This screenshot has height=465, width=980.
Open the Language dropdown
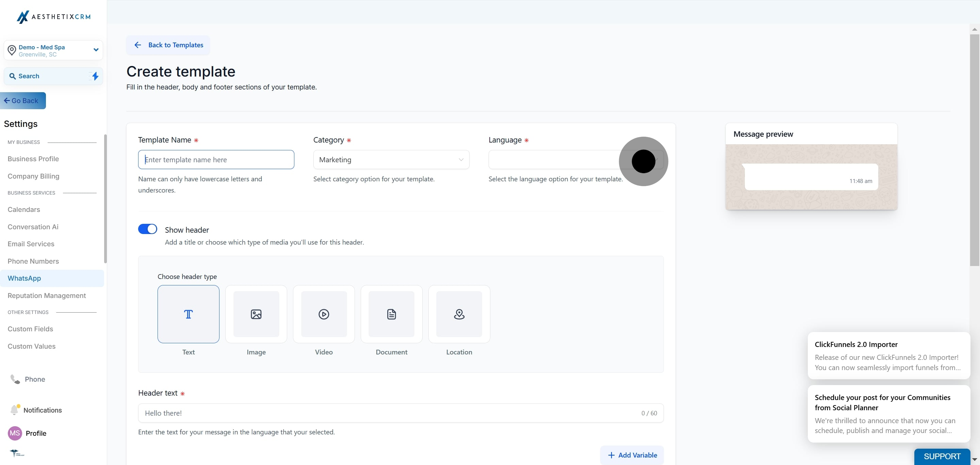pos(576,160)
